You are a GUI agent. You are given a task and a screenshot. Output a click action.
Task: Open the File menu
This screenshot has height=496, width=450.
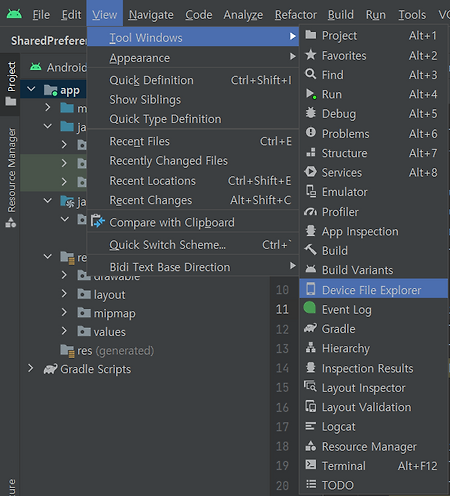41,15
